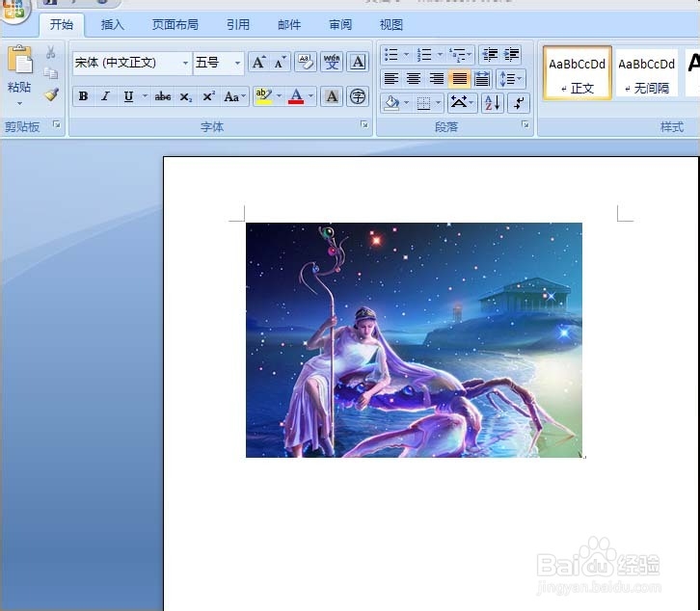Click the Numbering list icon

click(x=424, y=55)
